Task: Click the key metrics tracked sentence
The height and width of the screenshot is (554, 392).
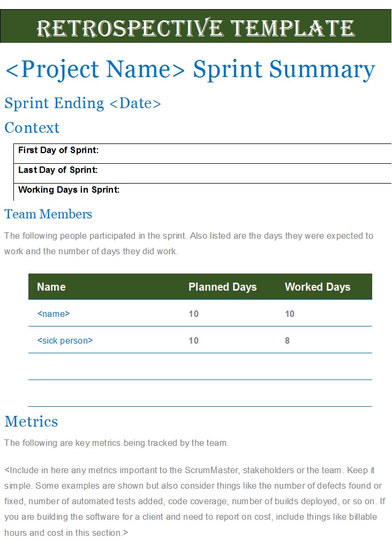Action: [x=117, y=443]
